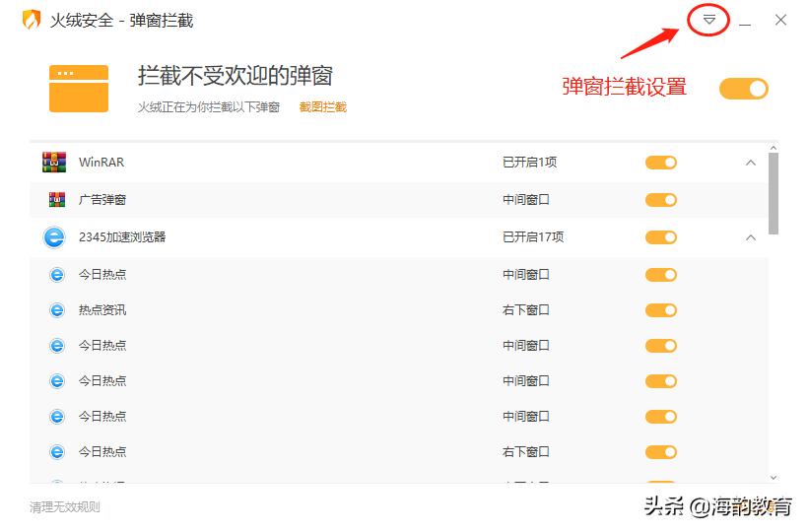Click the 广告弹窗 row icon
This screenshot has width=808, height=532.
[57, 199]
